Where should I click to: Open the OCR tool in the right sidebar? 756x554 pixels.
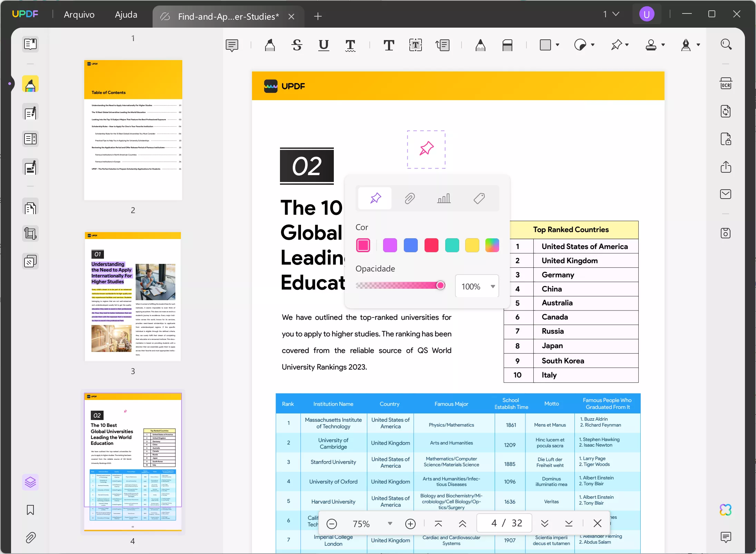click(726, 84)
